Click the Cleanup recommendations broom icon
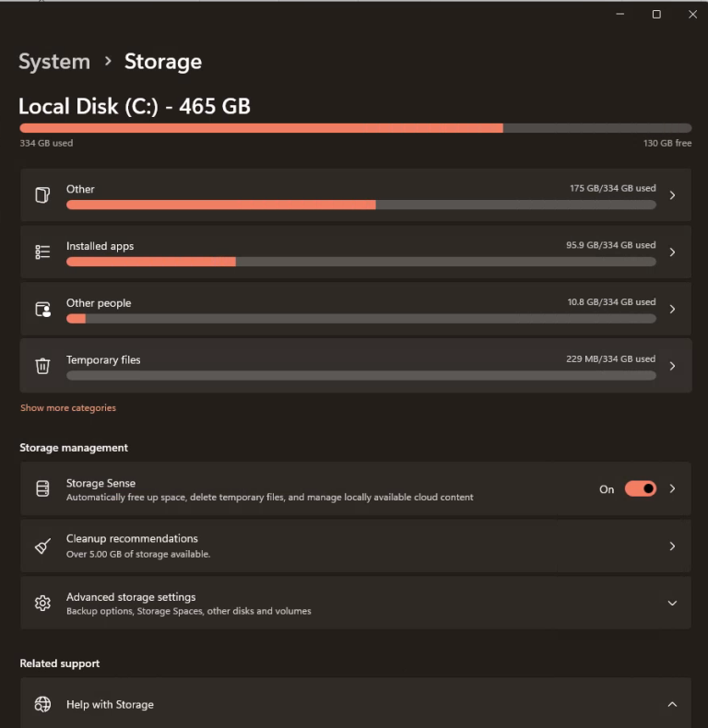The width and height of the screenshot is (708, 728). 42,546
